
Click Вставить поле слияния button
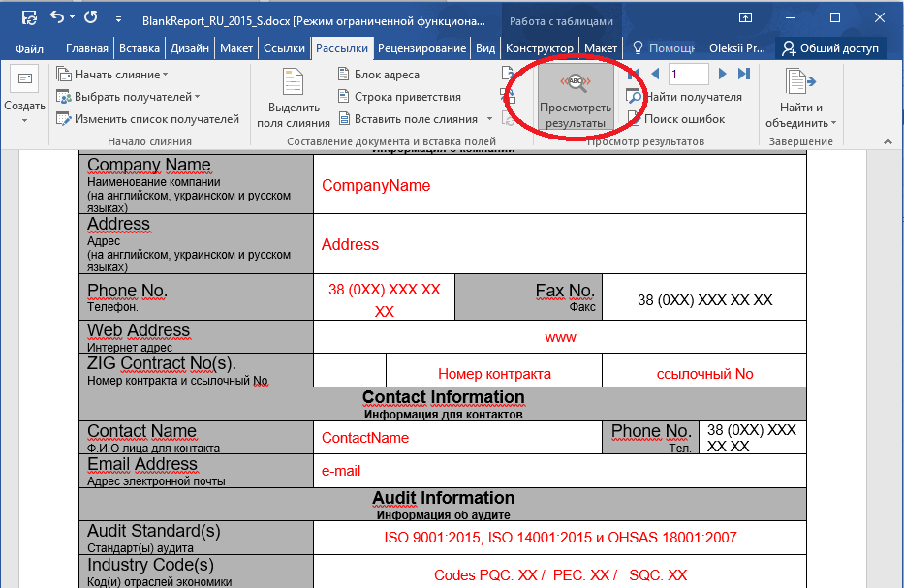[408, 119]
